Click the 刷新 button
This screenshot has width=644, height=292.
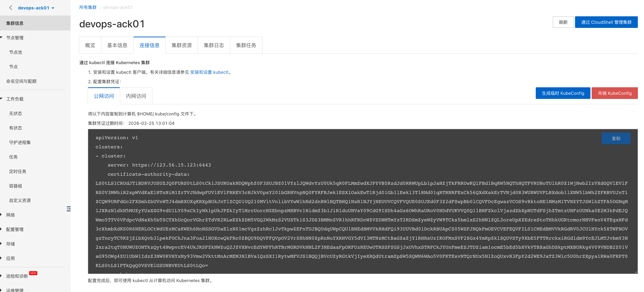[x=563, y=22]
